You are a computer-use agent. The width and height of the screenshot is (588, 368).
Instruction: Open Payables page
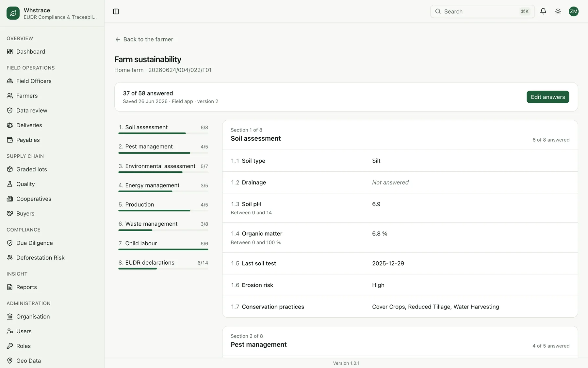click(52, 140)
